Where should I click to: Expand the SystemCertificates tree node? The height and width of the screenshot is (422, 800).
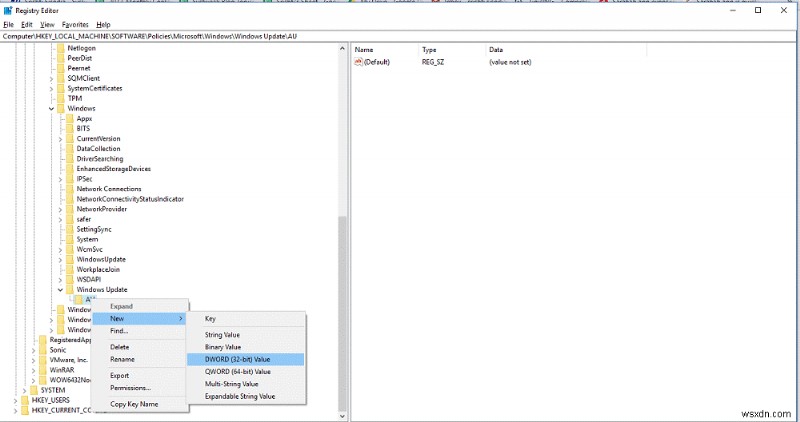pyautogui.click(x=52, y=89)
